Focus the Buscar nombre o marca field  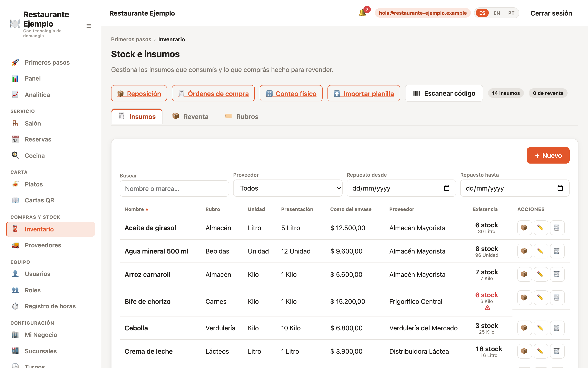pos(174,188)
